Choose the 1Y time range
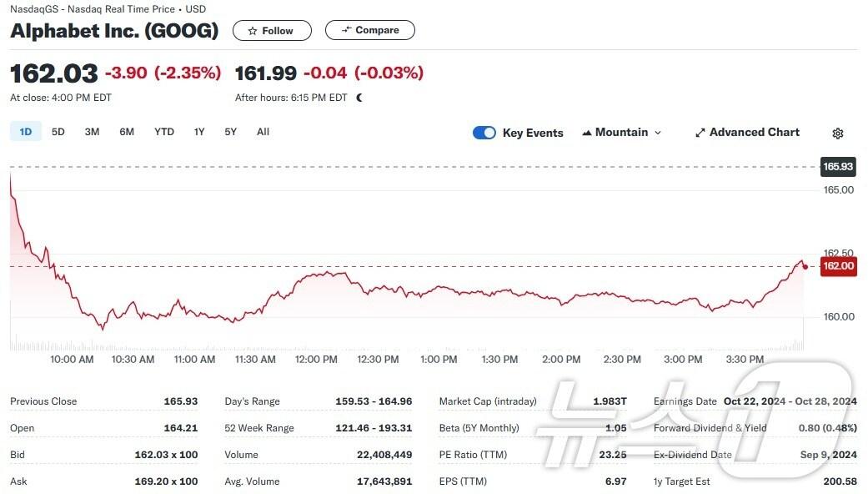Screen dimensions: 868x494 [x=199, y=132]
